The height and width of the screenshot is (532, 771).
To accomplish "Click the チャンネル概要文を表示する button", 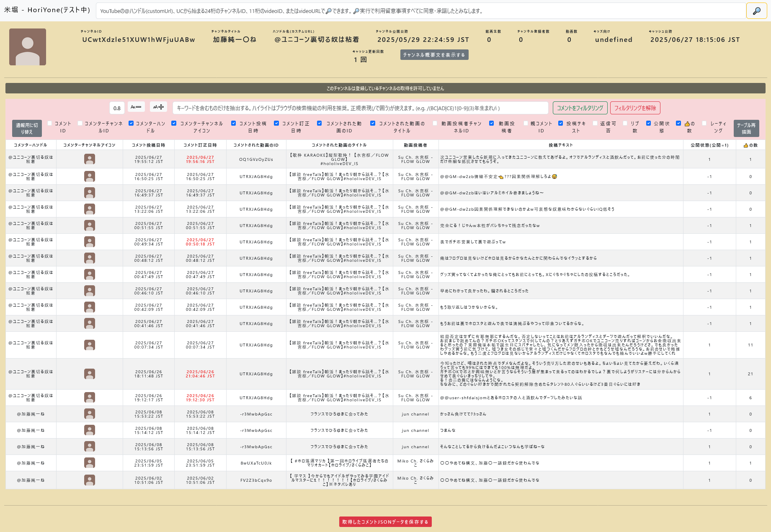I will pyautogui.click(x=434, y=55).
